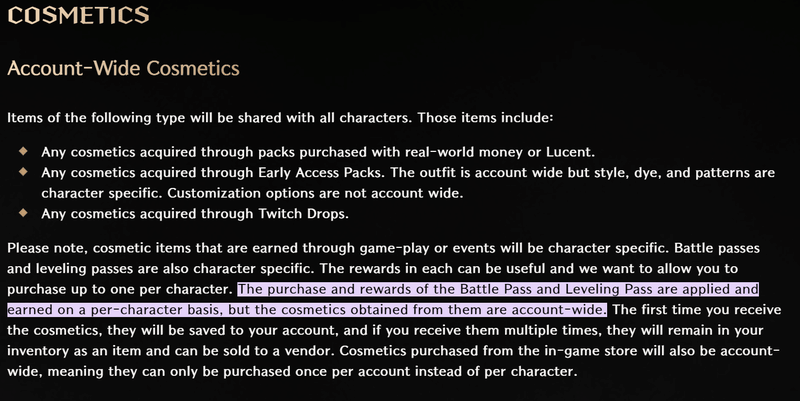
Task: Click the 'Please note' paragraph opening
Action: click(48, 246)
